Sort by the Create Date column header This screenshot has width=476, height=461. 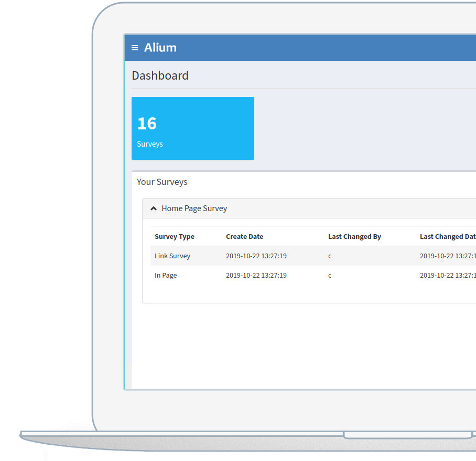click(244, 237)
